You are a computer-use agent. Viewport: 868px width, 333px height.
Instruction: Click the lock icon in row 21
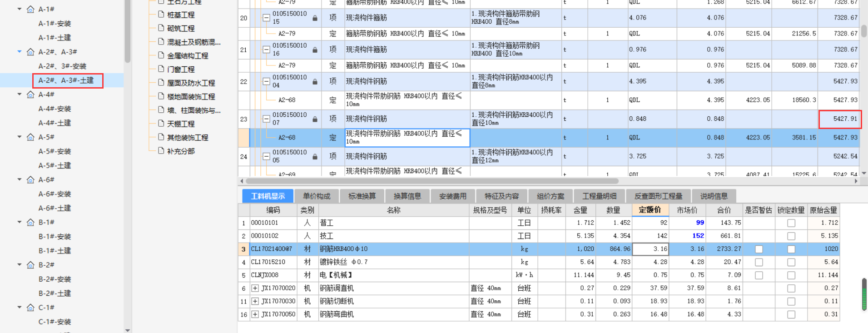315,50
